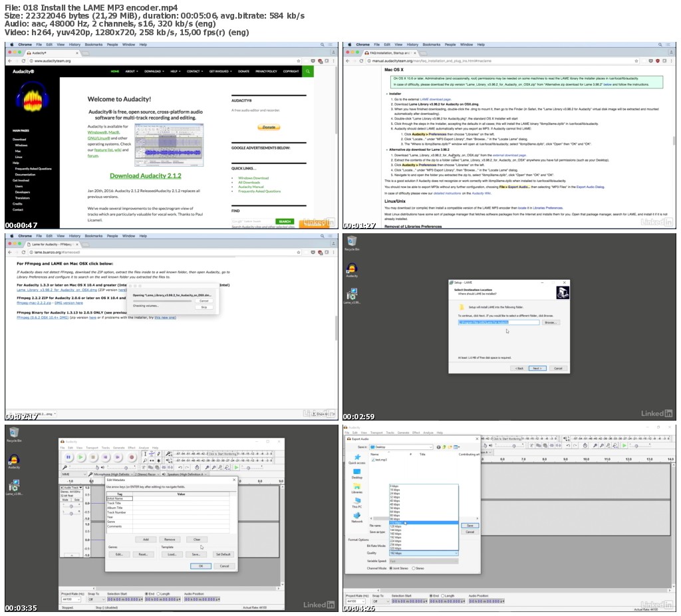Click the Lame_v3.99 installer icon in the 00:03:35 frame
Viewport: 681px width, 616px height.
14,486
